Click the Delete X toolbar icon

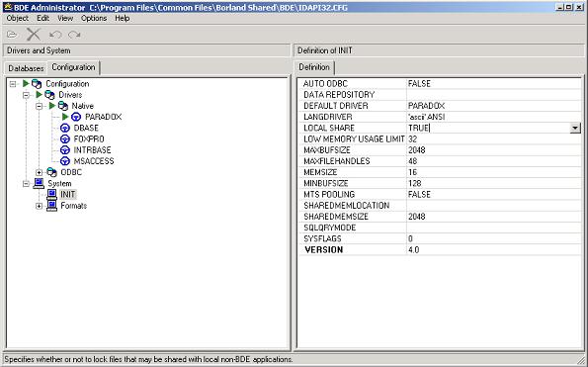[34, 35]
